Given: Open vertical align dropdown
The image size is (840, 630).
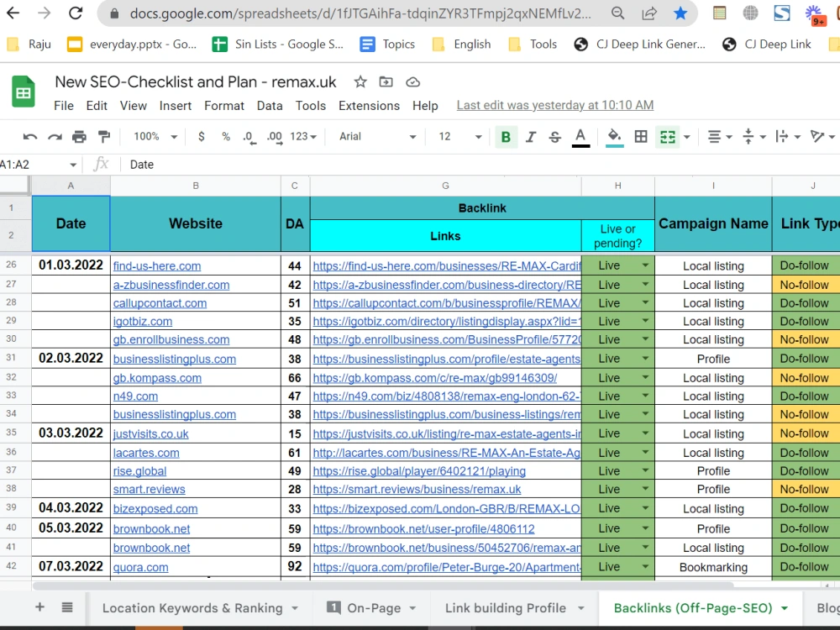Looking at the screenshot, I should click(x=753, y=137).
